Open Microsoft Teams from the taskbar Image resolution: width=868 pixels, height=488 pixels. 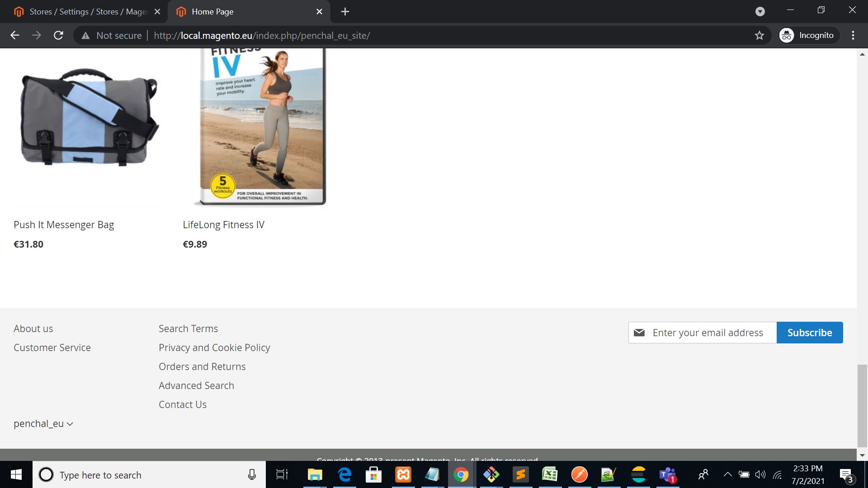(x=667, y=474)
